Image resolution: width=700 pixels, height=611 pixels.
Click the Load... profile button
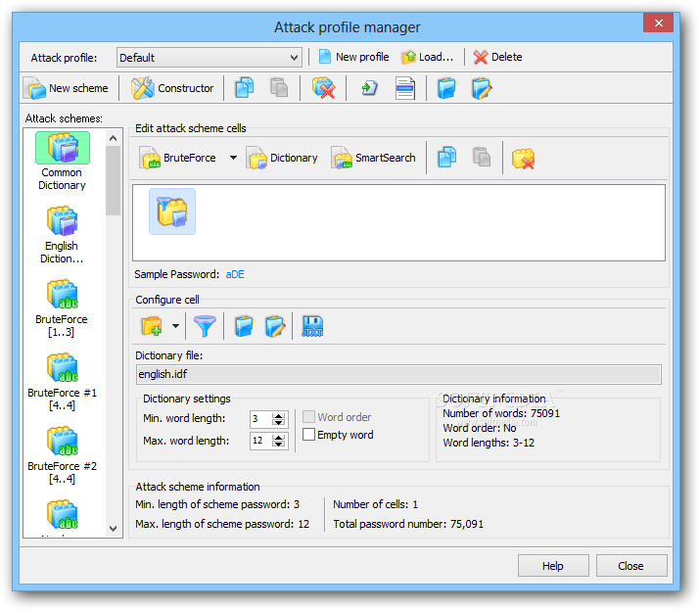point(427,57)
